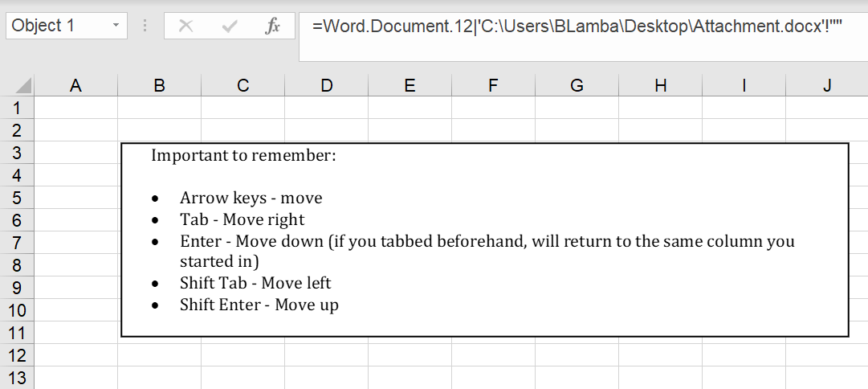Click the Enter checkmark formula icon
Image resolution: width=868 pixels, height=389 pixels.
230,27
